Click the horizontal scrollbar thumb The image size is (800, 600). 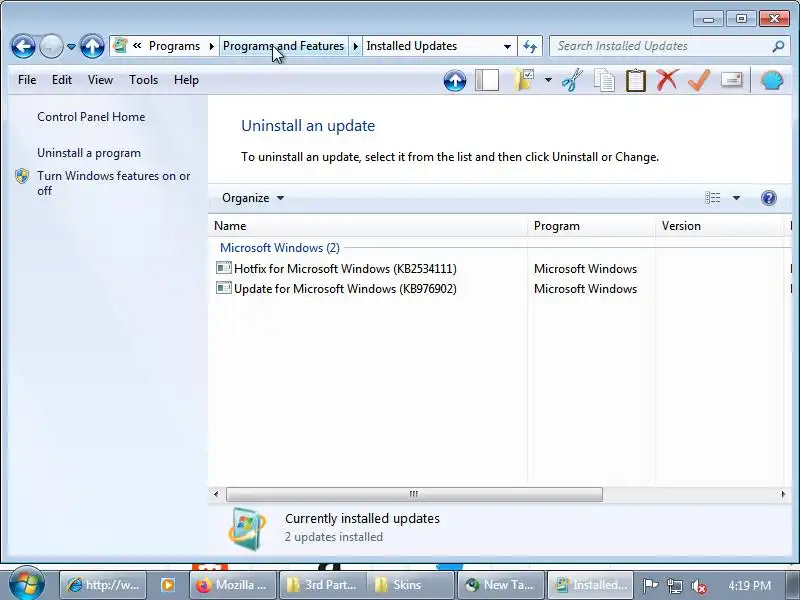tap(414, 494)
